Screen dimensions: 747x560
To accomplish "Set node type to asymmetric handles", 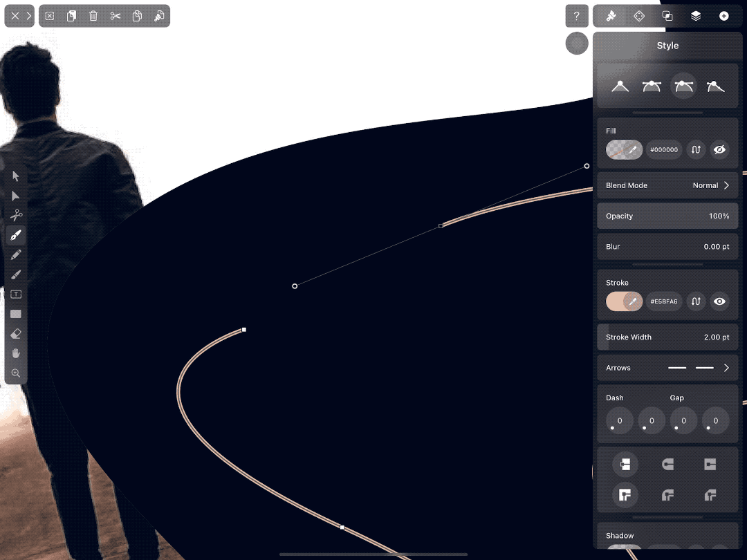I will pos(683,86).
